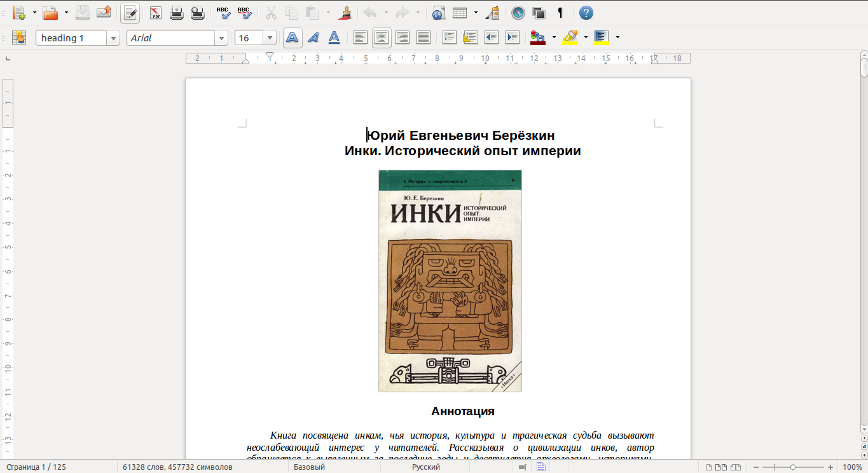
Task: Open the paragraph style 'heading 1' dropdown
Action: coord(113,38)
